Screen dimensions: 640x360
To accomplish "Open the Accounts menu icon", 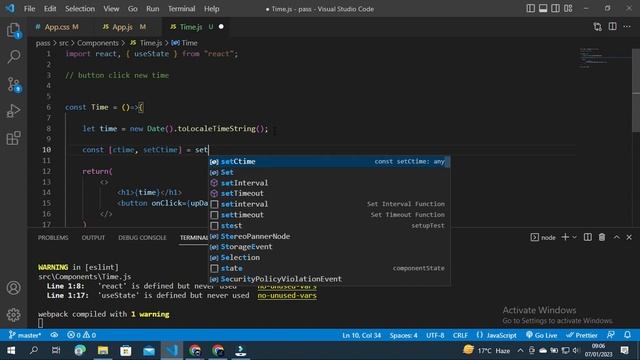I will (x=13, y=288).
